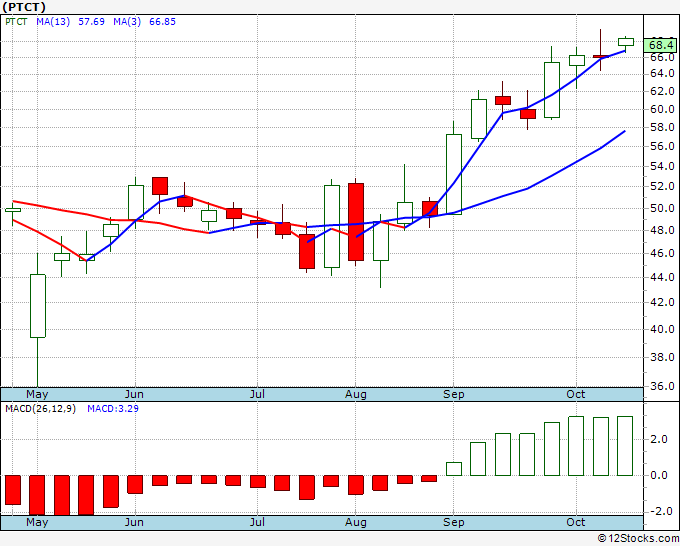Click the MACD(26,12,9) indicator label
This screenshot has height=546, width=680.
coord(40,409)
